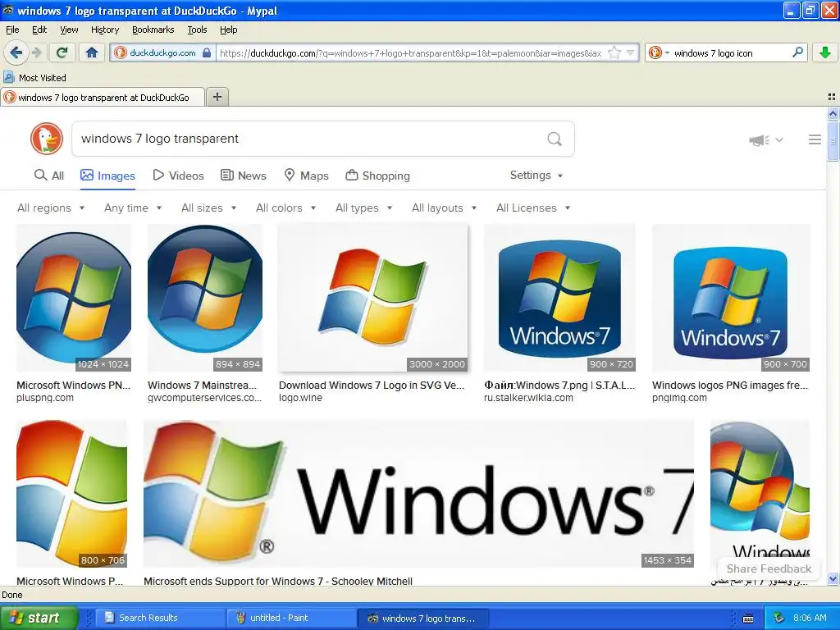The width and height of the screenshot is (840, 630).
Task: Switch to the News search tab
Action: (244, 176)
